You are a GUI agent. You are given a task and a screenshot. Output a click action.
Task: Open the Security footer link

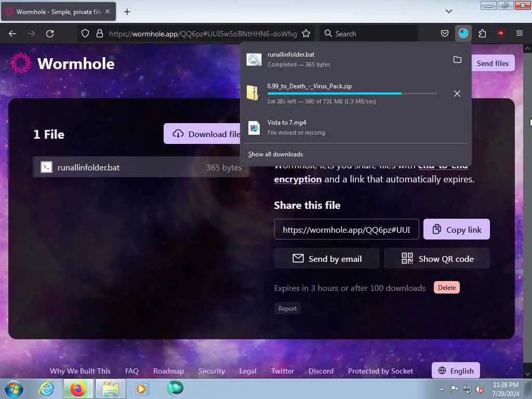[211, 371]
